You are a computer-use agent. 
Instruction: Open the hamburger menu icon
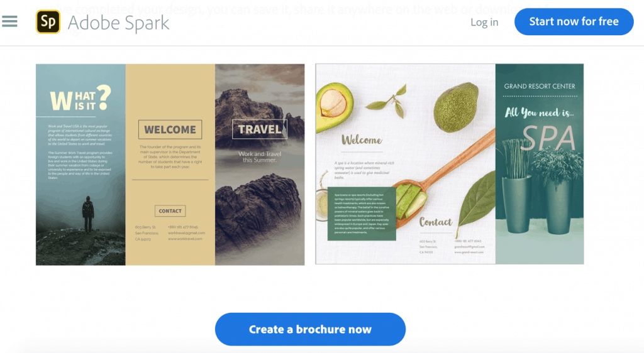point(9,21)
